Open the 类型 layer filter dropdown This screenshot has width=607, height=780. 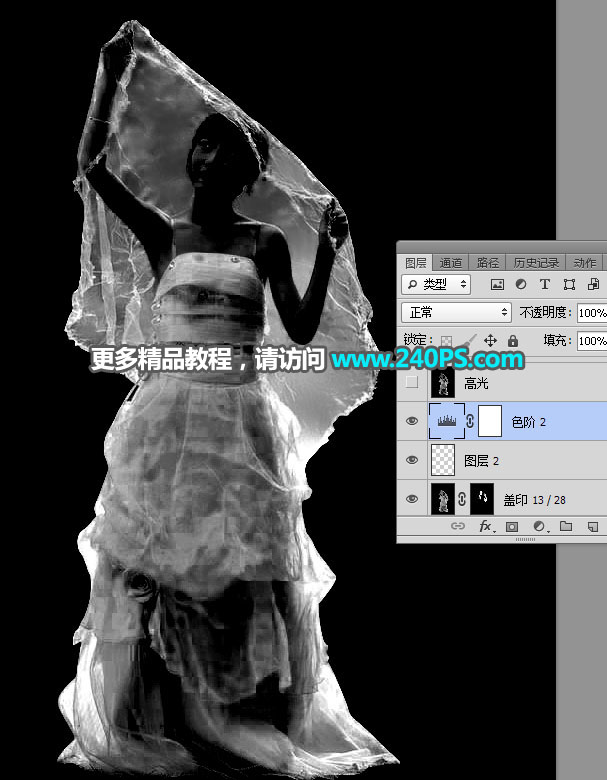(x=436, y=284)
